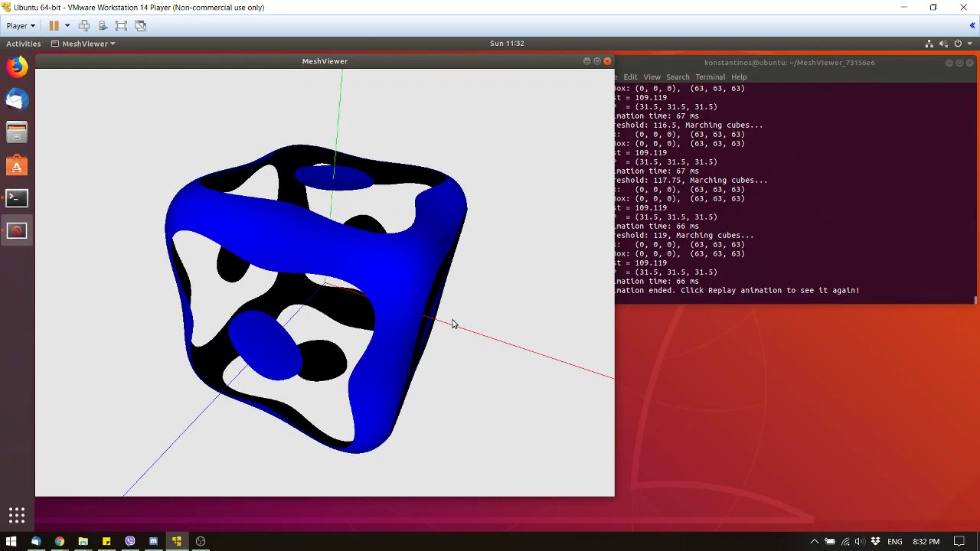This screenshot has width=980, height=551.
Task: Click volume icon in Ubuntu top bar
Action: pos(944,44)
